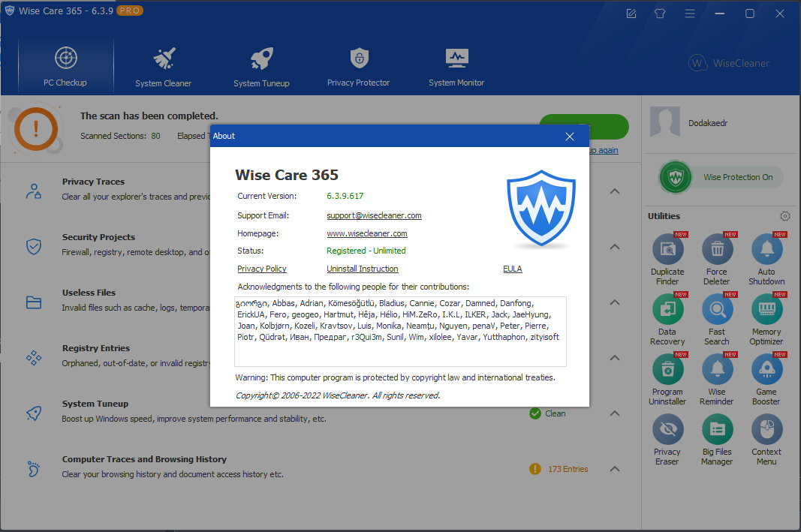801x532 pixels.
Task: Switch to the System Cleaner tab
Action: pyautogui.click(x=164, y=66)
